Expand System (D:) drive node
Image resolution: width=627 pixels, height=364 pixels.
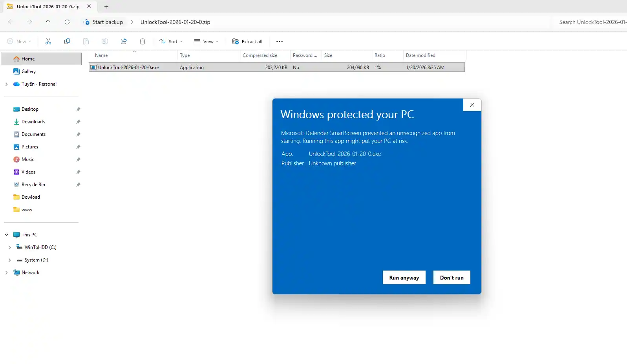click(x=9, y=260)
